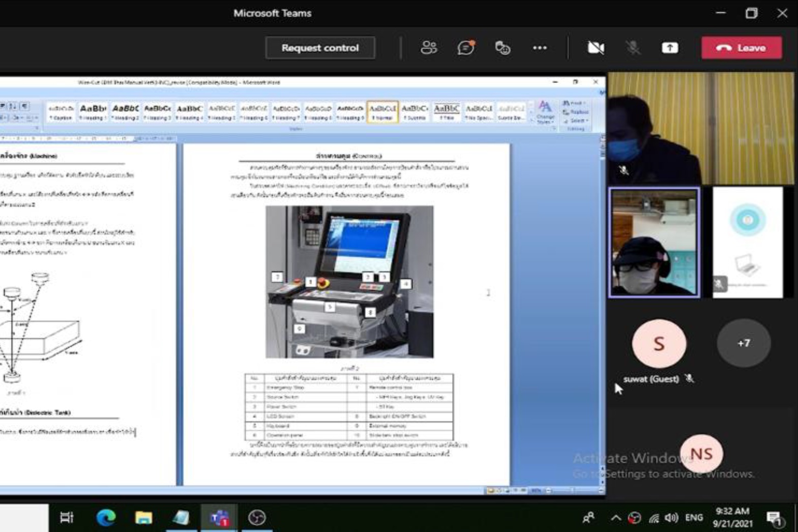Open the meeting chat conversation
This screenshot has width=798, height=532.
[466, 48]
